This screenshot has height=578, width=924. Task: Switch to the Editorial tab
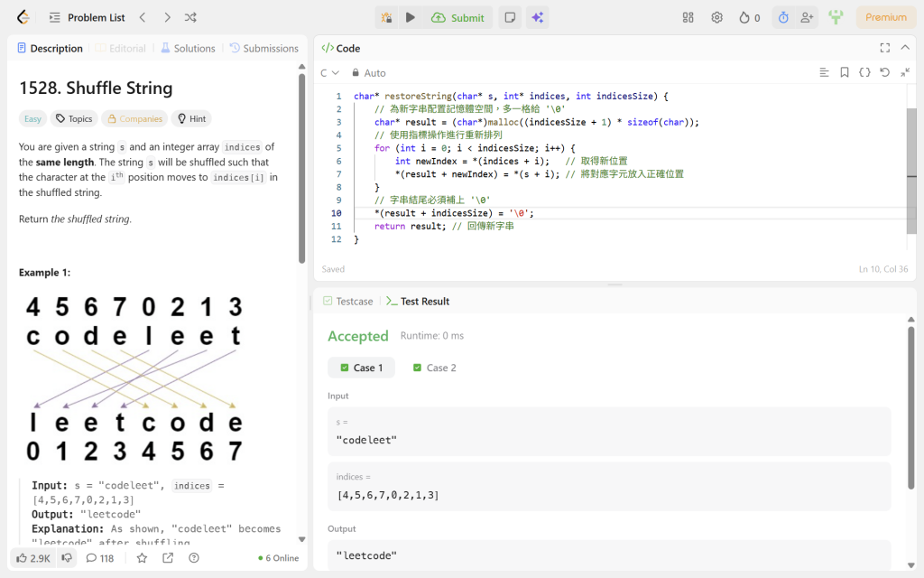[x=121, y=49]
